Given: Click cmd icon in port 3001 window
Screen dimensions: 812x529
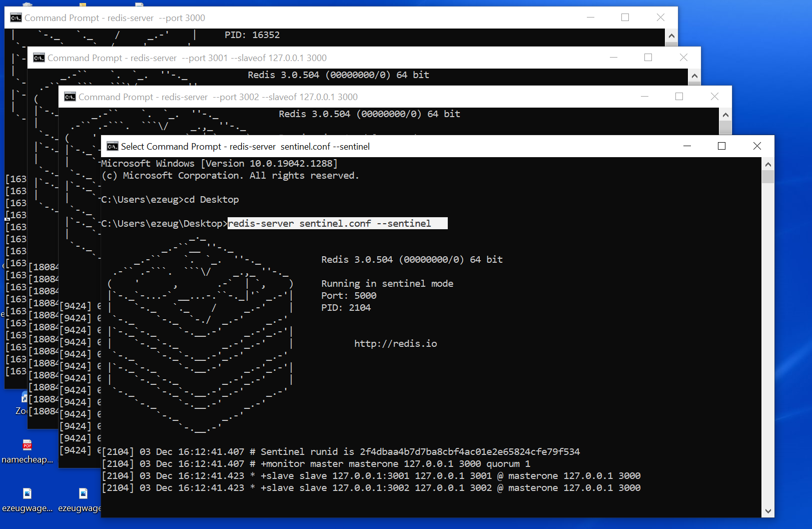Looking at the screenshot, I should coord(39,58).
